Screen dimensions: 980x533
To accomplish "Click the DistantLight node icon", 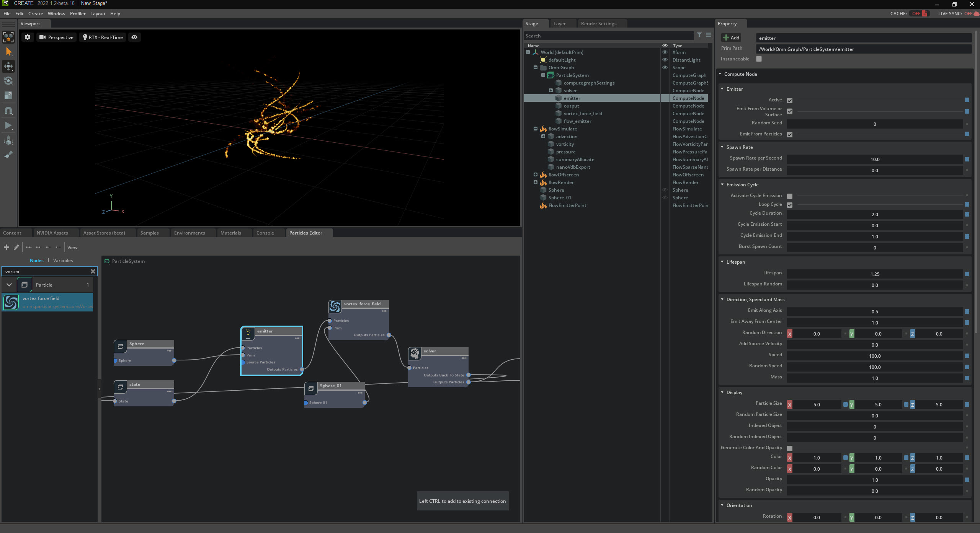I will coord(544,59).
